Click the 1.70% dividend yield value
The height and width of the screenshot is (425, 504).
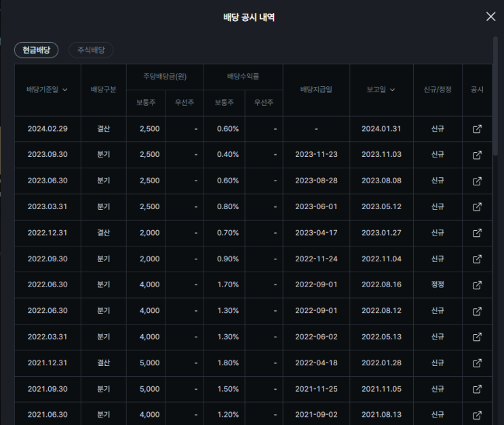tap(228, 284)
